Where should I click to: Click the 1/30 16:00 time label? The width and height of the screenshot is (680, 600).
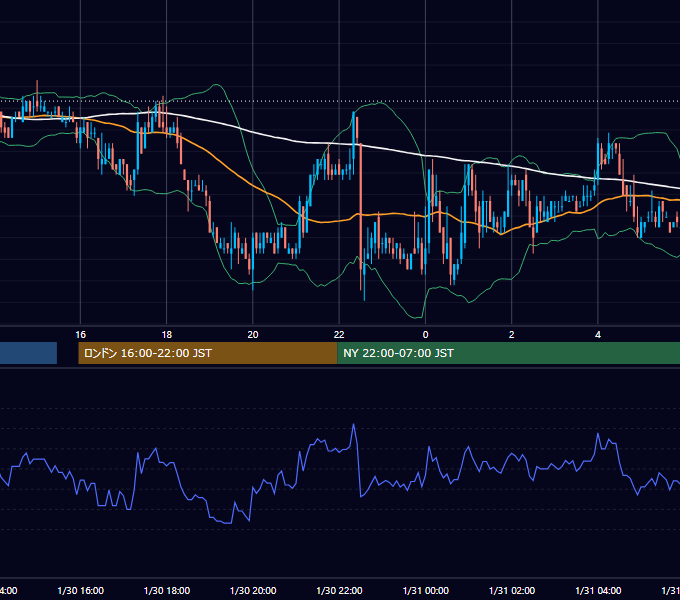[81, 591]
